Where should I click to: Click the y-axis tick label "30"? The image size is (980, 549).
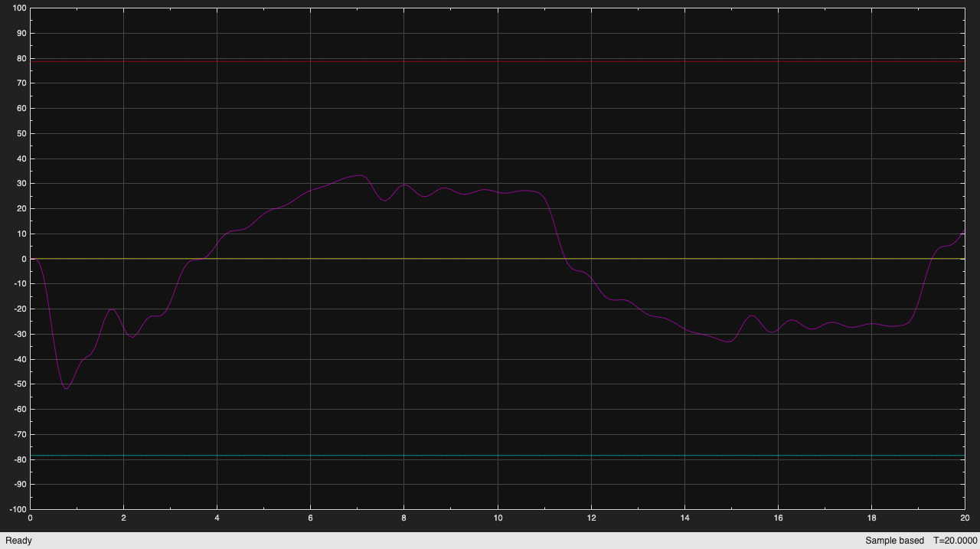point(21,184)
